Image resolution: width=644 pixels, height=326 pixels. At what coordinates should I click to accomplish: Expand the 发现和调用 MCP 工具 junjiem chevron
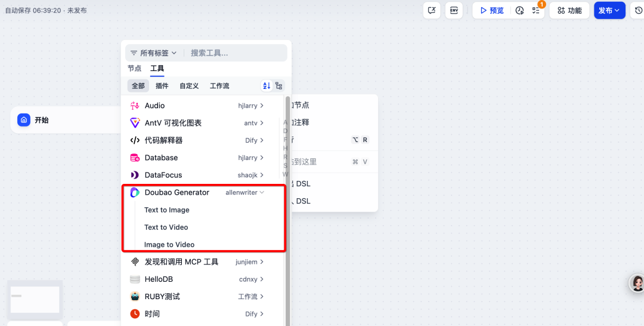tap(262, 262)
